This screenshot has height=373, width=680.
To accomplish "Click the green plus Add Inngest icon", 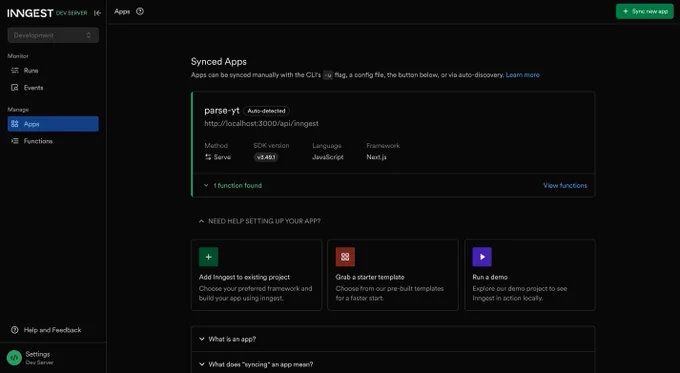I will coord(209,257).
